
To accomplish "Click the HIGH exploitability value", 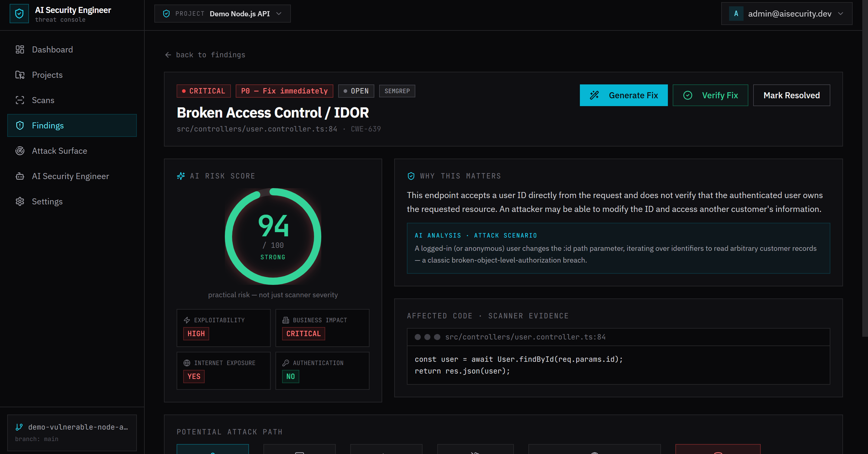I will click(x=196, y=334).
